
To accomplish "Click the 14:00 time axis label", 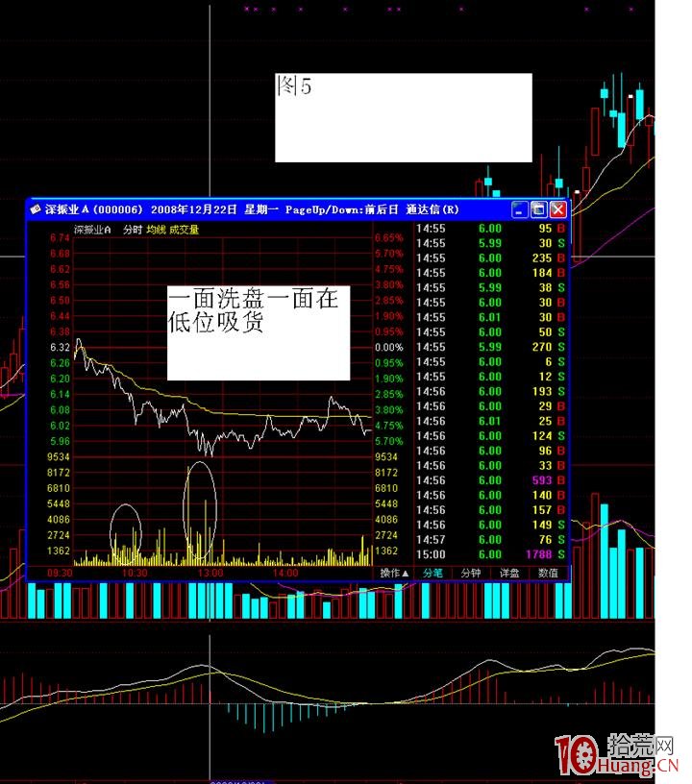I will [285, 573].
